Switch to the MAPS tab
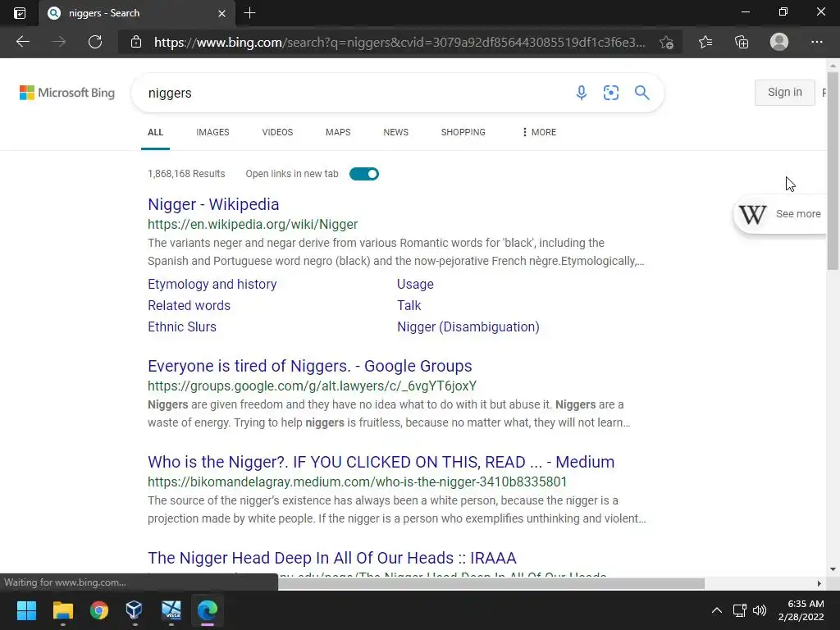The image size is (840, 630). pyautogui.click(x=338, y=132)
